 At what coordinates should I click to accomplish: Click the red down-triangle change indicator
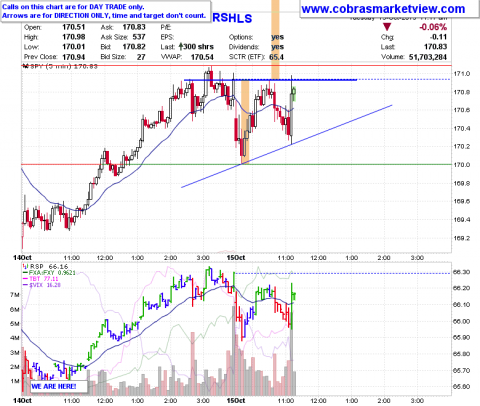click(x=387, y=27)
